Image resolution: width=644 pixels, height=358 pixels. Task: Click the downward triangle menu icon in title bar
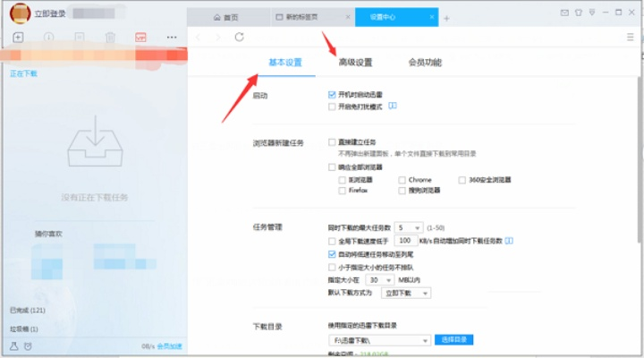click(592, 13)
